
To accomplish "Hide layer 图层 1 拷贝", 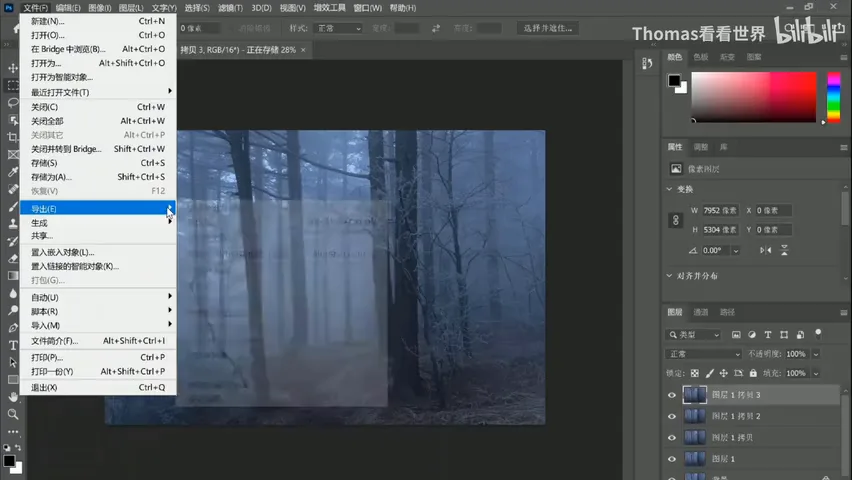I will tap(672, 438).
